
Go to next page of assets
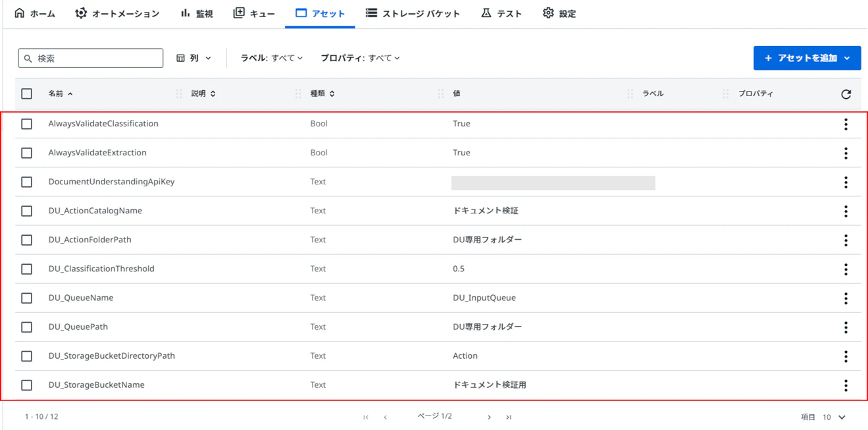click(489, 417)
